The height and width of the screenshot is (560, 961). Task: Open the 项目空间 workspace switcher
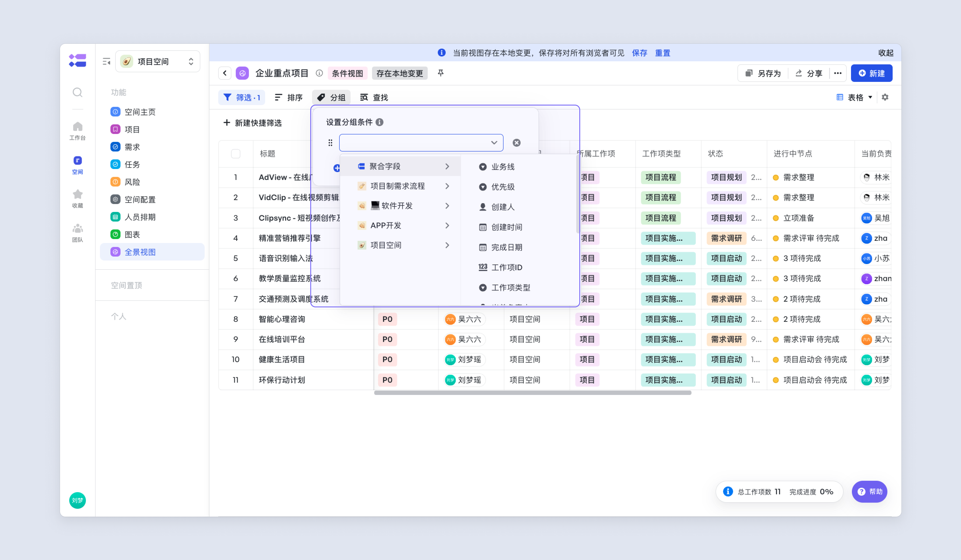tap(158, 61)
